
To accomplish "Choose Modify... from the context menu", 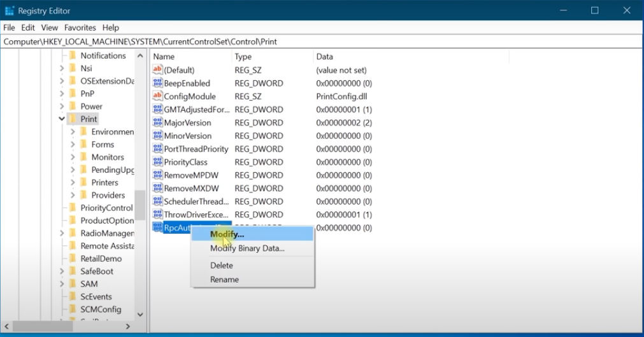I will (x=252, y=234).
